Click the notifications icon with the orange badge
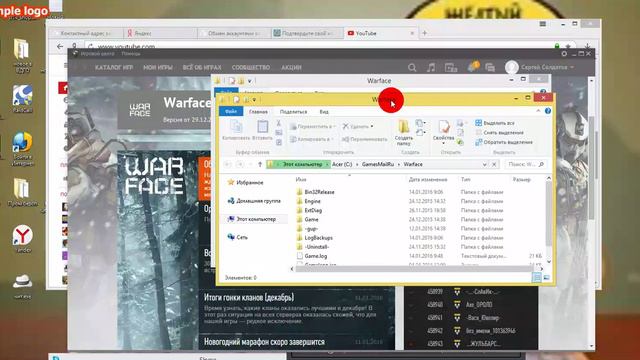Screen dimensions: 640x360 473,67
